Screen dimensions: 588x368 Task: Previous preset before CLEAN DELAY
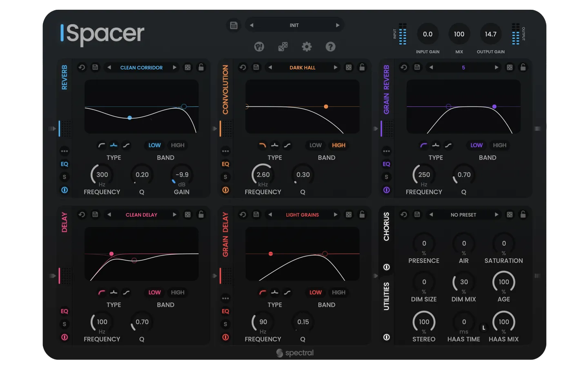tap(109, 215)
